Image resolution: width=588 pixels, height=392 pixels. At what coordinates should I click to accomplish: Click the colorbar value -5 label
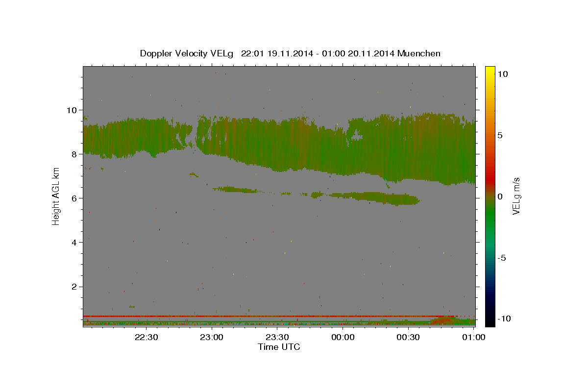tap(502, 258)
